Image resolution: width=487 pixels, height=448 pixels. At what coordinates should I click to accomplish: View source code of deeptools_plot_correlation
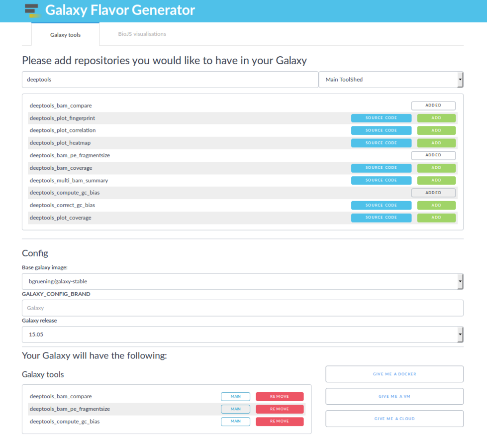coord(381,130)
